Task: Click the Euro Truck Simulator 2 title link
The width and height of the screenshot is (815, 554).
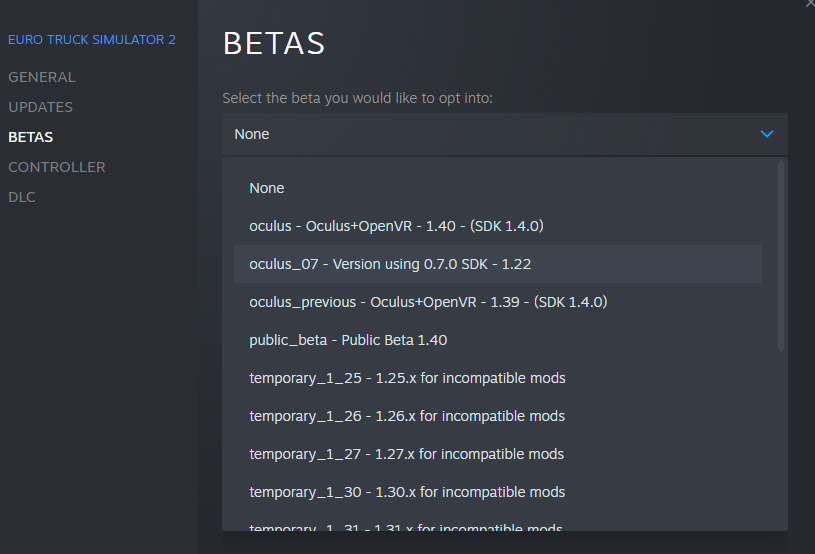Action: [x=92, y=39]
